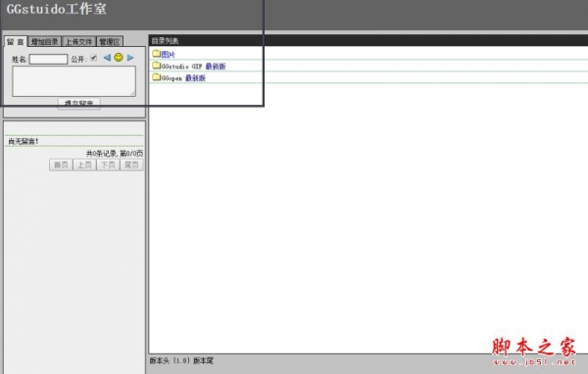Click the 首页 pagination button
The image size is (588, 374).
click(x=61, y=164)
